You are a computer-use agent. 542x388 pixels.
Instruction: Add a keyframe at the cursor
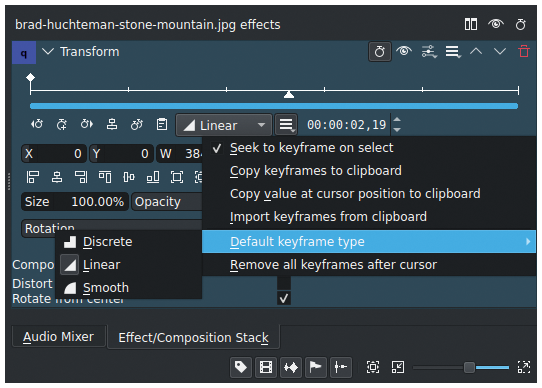(62, 124)
